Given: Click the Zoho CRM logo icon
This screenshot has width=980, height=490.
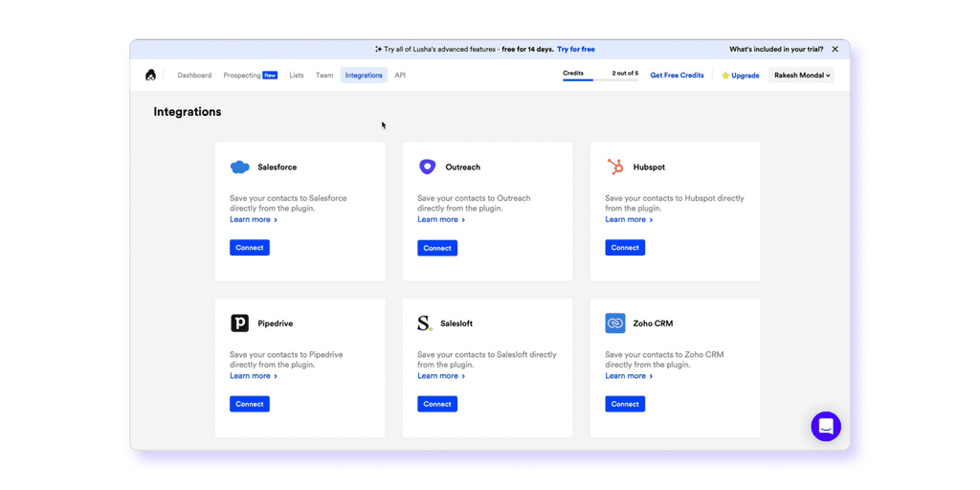Looking at the screenshot, I should [615, 323].
